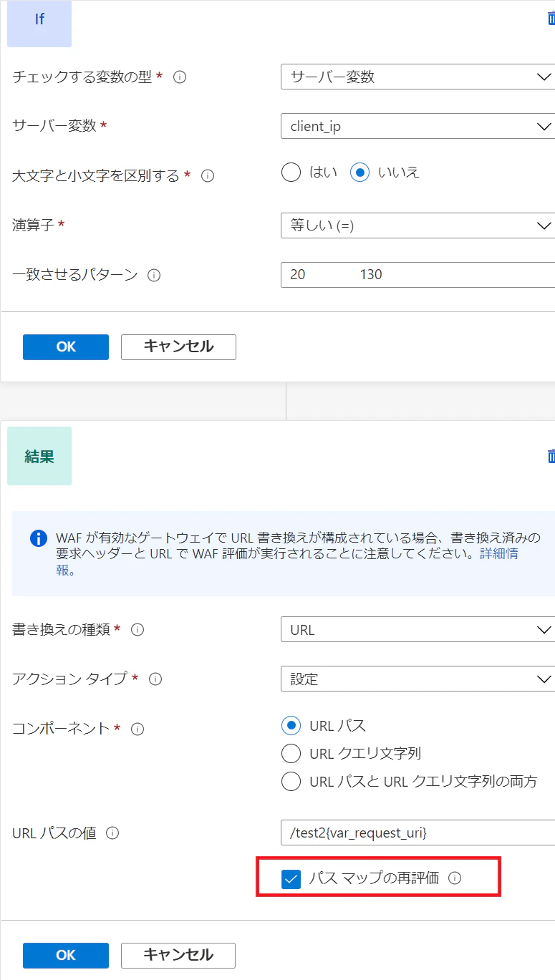Show info for URL パスの値
This screenshot has height=980, width=555.
tap(112, 833)
